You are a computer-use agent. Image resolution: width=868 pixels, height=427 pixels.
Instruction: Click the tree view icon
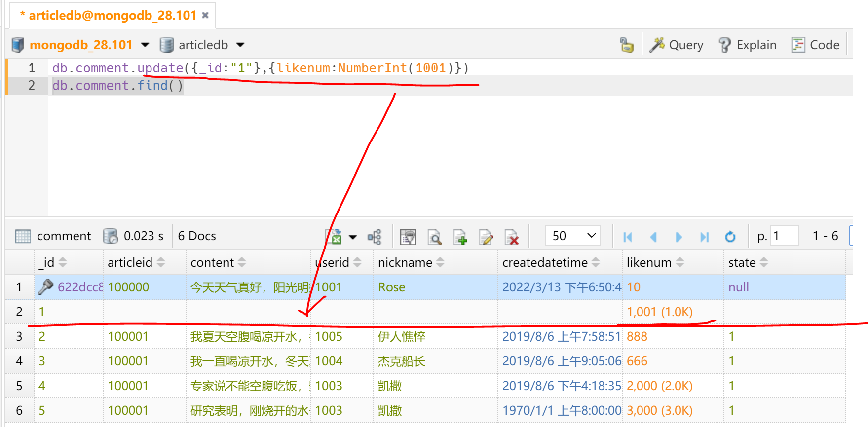coord(375,237)
